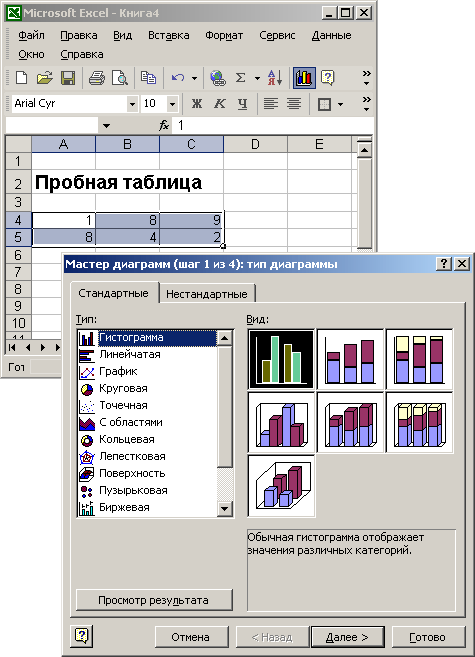475x657 pixels.
Task: Click the AutoSum sigma icon
Action: click(x=240, y=78)
